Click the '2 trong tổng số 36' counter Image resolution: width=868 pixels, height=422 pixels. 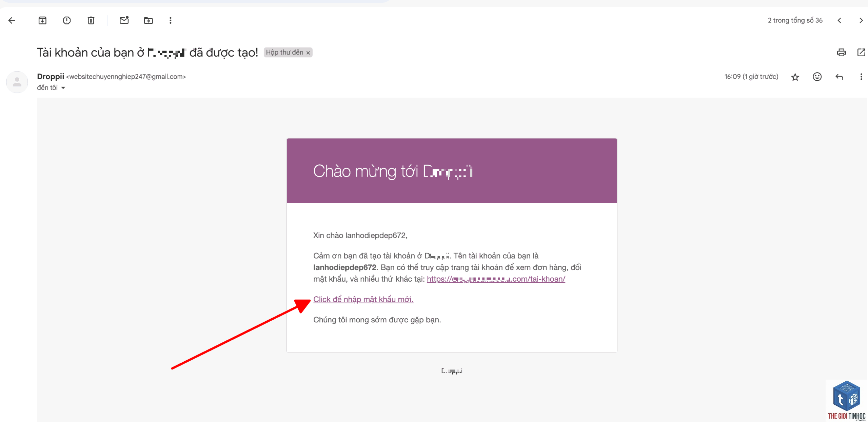pyautogui.click(x=795, y=20)
